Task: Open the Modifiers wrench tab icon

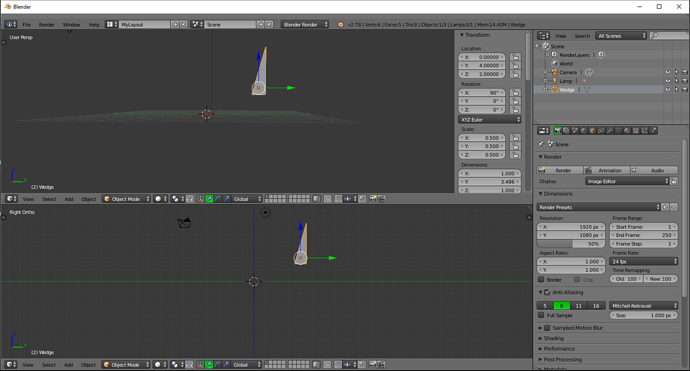Action: point(609,131)
